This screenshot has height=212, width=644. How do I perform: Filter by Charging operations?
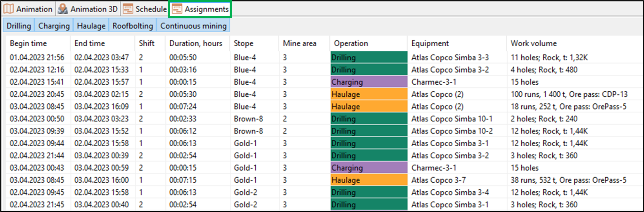pos(54,26)
